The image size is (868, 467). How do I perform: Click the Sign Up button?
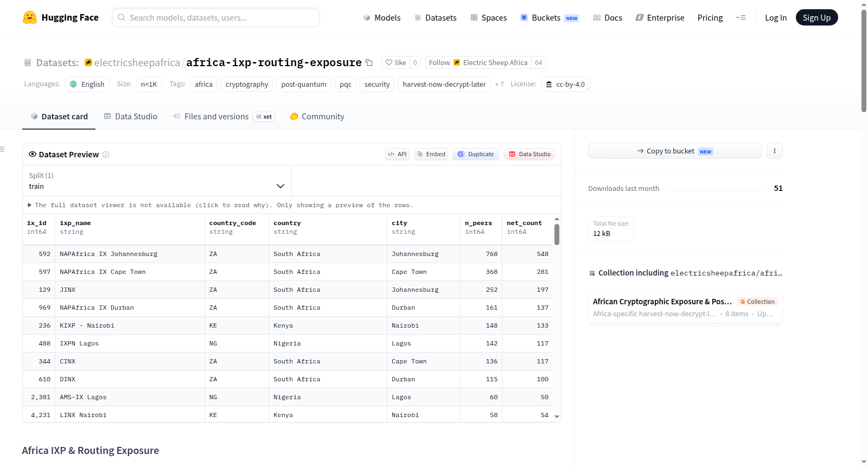pos(816,17)
